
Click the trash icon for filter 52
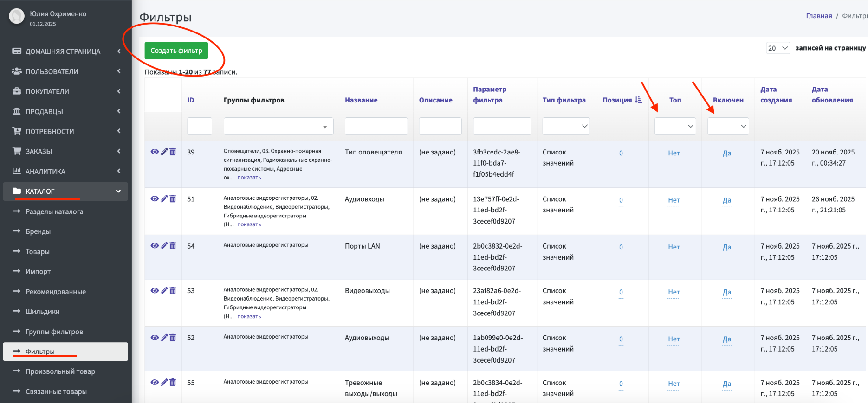pos(173,337)
